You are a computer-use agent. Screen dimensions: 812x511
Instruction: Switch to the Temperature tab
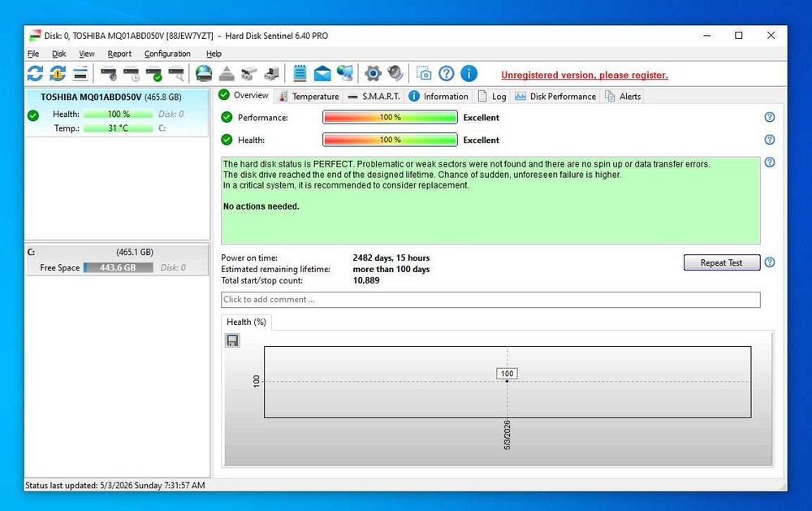tap(309, 97)
